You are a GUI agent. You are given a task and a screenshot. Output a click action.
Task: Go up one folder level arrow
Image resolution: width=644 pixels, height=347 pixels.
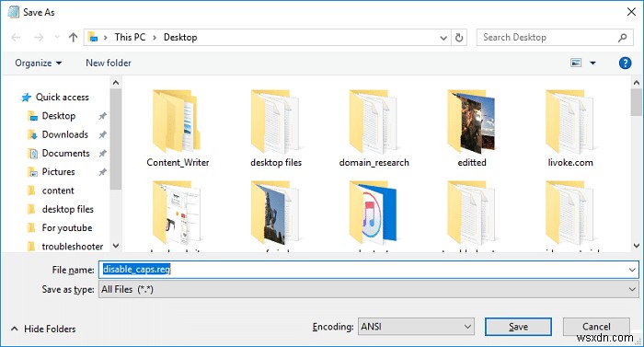73,38
